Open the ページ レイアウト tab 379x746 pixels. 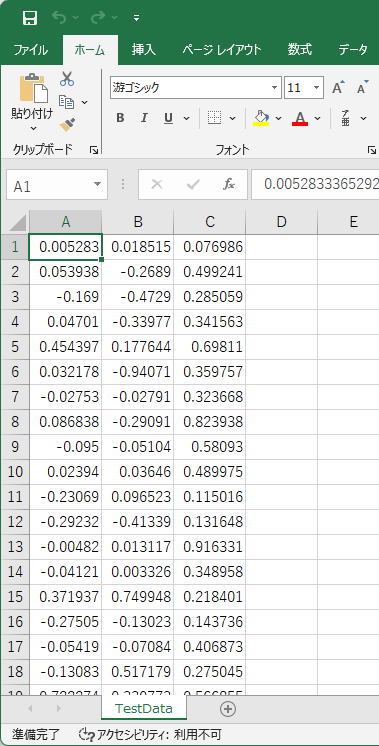pos(222,49)
